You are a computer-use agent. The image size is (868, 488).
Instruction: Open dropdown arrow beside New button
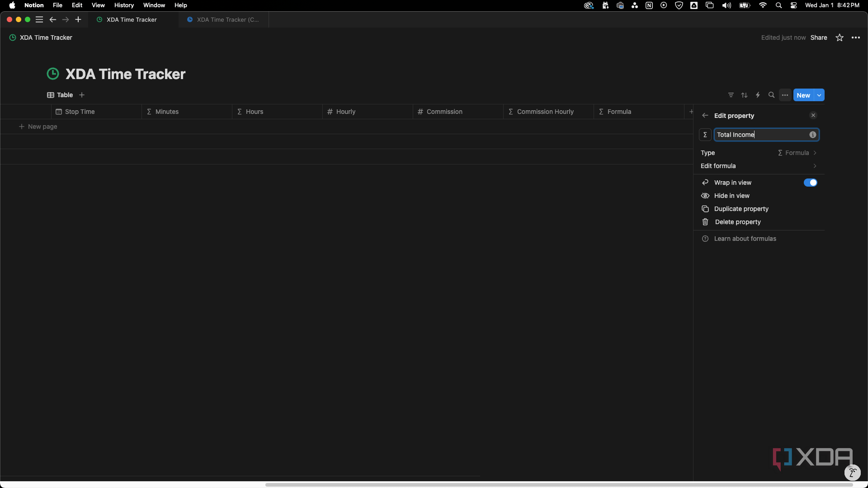coord(819,95)
